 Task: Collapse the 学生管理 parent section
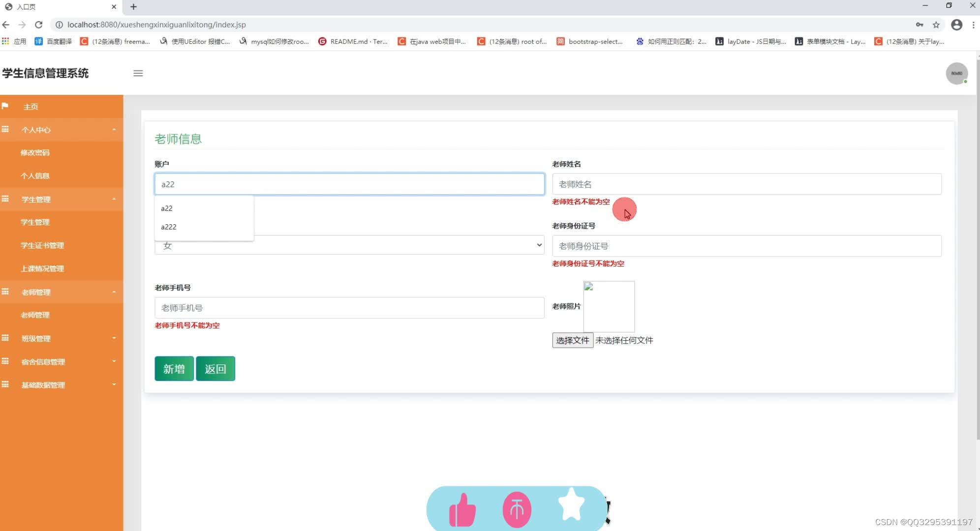(x=61, y=199)
